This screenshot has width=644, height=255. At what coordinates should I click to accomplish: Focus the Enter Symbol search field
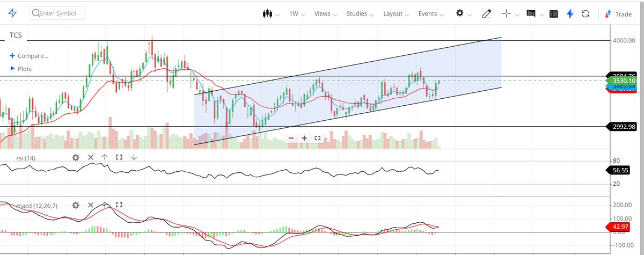(57, 13)
